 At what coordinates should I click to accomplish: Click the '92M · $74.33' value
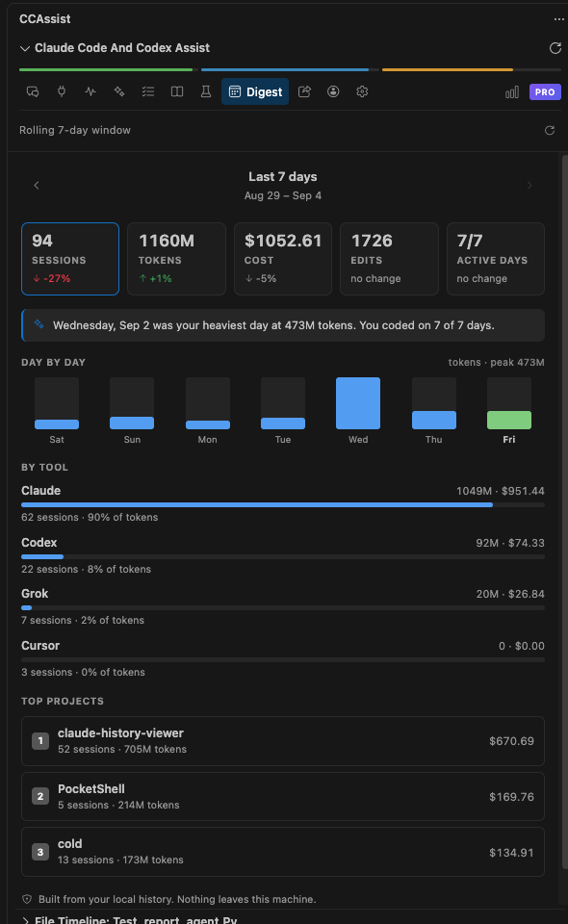tap(510, 543)
